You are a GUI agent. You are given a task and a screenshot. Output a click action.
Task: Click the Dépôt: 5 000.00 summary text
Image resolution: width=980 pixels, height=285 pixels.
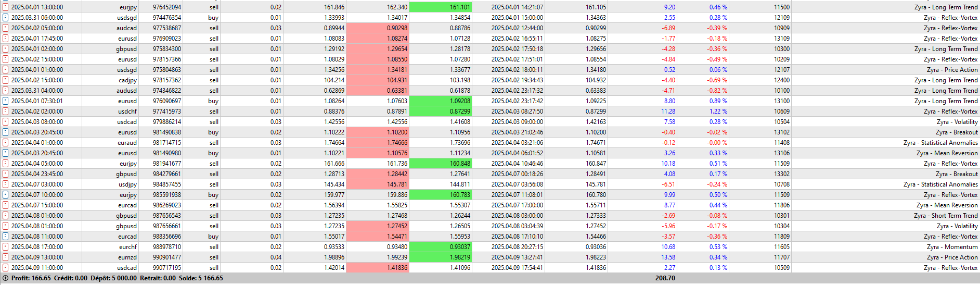click(x=113, y=278)
